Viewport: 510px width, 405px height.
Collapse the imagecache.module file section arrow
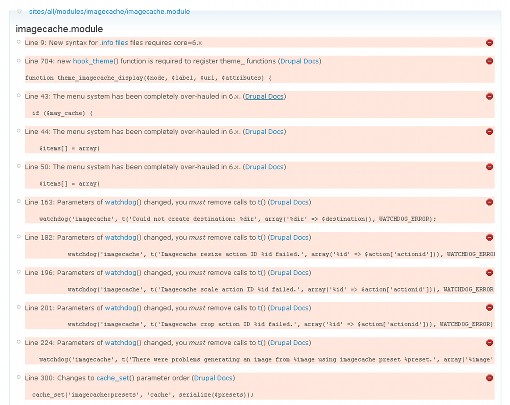coord(19,11)
